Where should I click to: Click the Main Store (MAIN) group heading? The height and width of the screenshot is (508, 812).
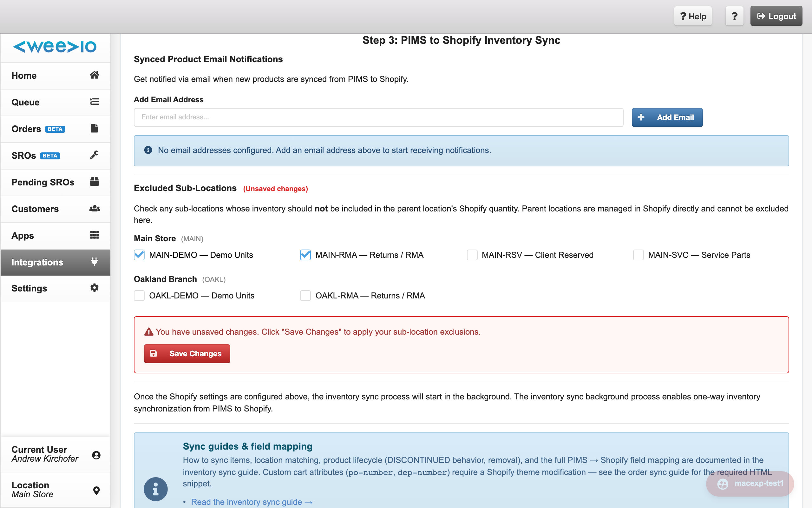168,238
